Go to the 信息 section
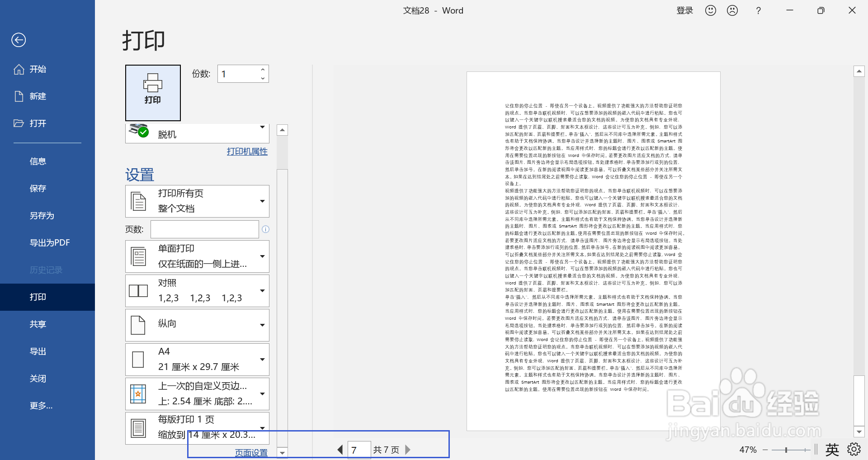The height and width of the screenshot is (460, 868). (x=38, y=161)
